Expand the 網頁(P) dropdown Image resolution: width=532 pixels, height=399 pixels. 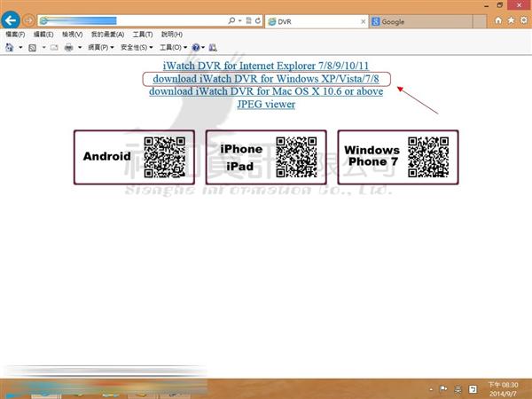pyautogui.click(x=100, y=47)
